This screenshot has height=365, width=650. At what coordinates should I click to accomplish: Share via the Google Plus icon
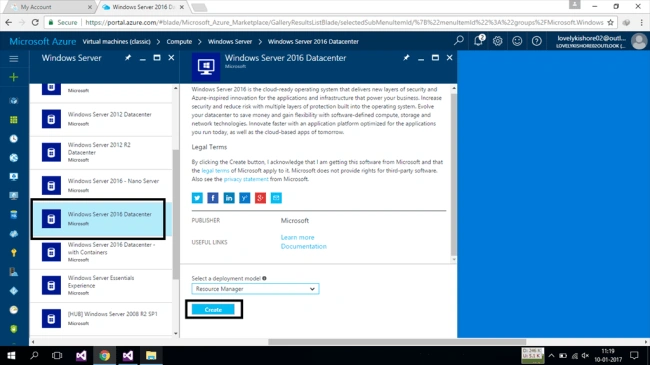pos(260,198)
